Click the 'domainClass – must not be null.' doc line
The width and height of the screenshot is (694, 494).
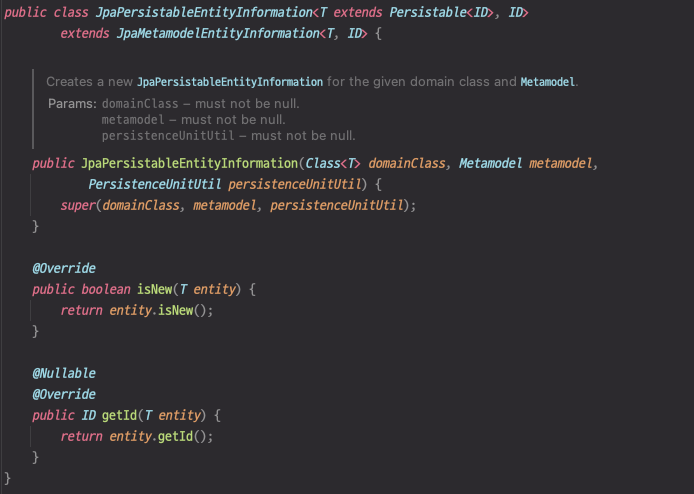(x=200, y=104)
